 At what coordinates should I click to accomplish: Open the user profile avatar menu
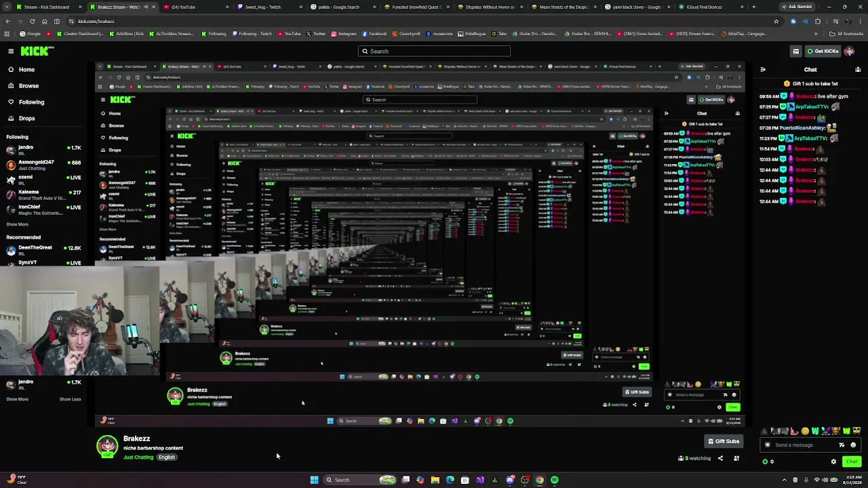point(850,51)
